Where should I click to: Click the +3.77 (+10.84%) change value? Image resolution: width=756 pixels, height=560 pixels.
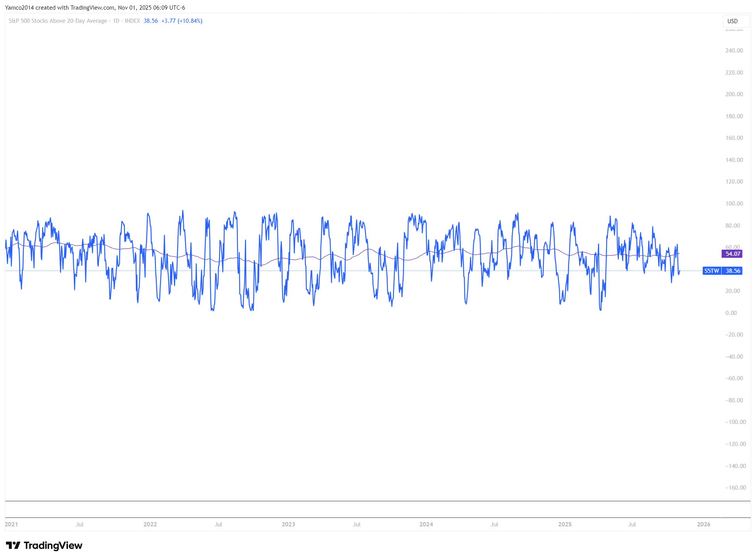[x=182, y=21]
